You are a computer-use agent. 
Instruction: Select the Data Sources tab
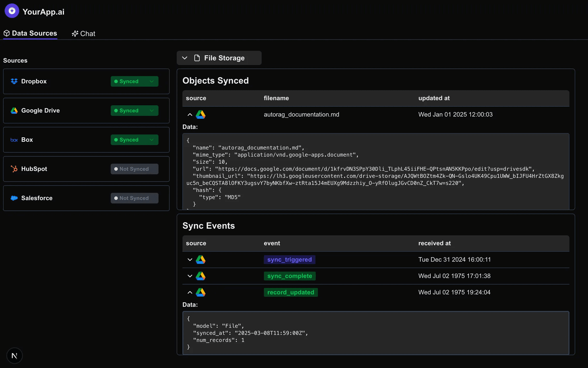pyautogui.click(x=30, y=33)
